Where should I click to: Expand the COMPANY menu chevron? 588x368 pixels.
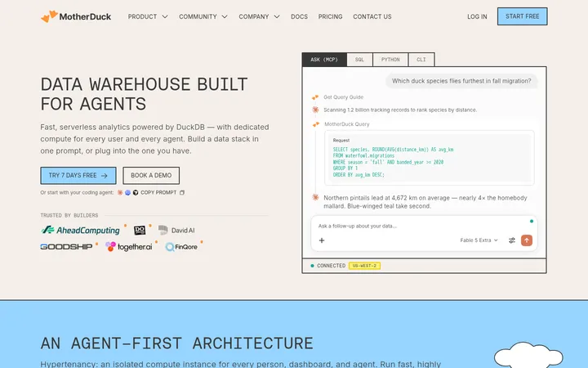277,17
